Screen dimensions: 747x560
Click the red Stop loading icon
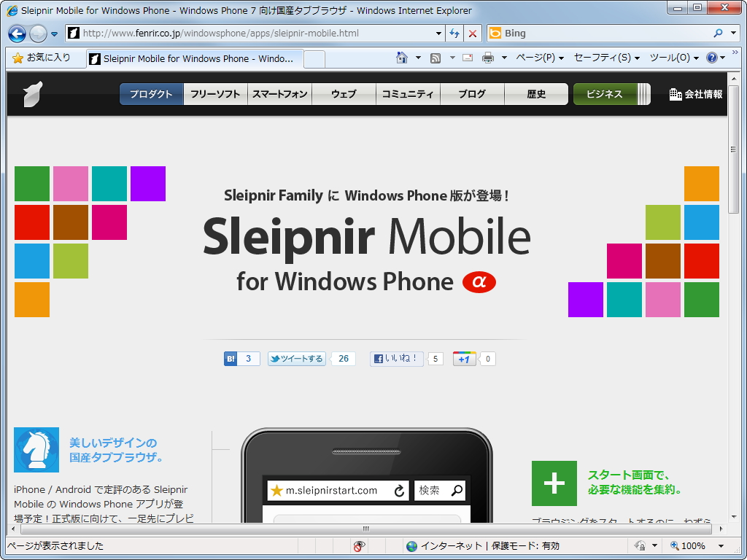point(473,34)
